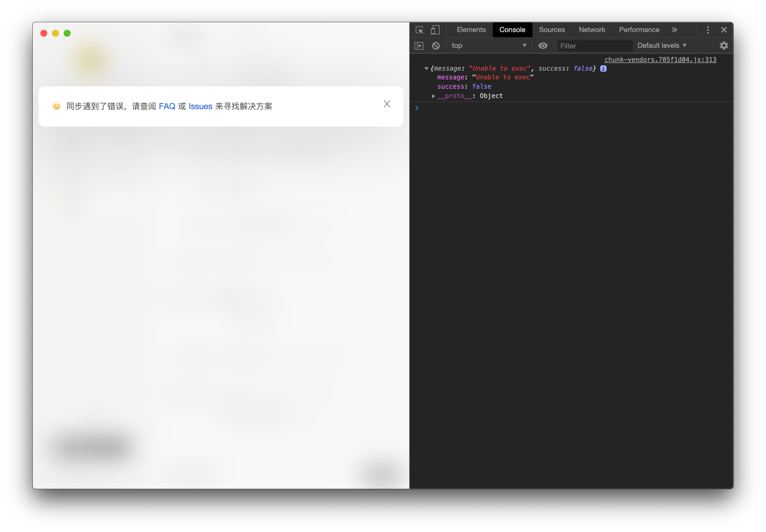This screenshot has width=766, height=532.
Task: Collapse the logged error object
Action: [426, 69]
